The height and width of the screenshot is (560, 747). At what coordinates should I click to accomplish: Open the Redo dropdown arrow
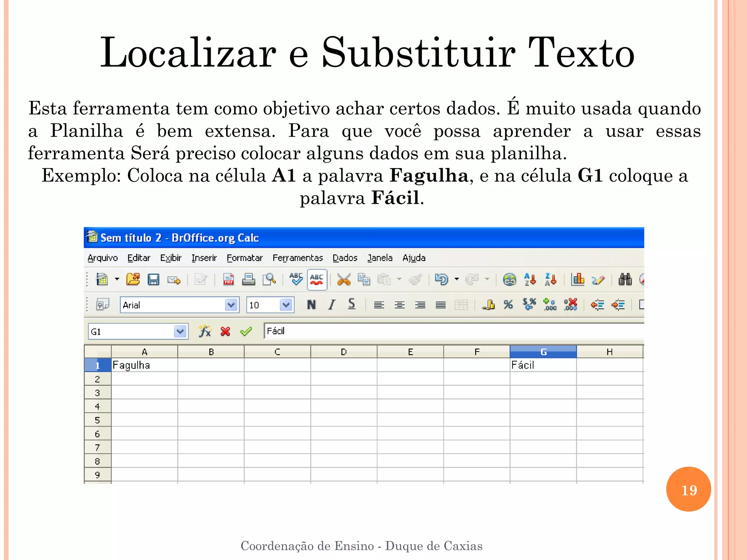(x=487, y=280)
